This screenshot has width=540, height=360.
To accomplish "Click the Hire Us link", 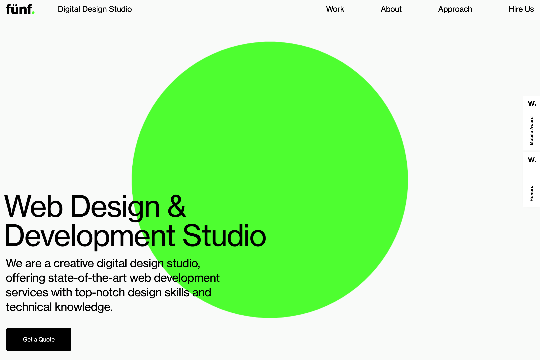I will 521,9.
